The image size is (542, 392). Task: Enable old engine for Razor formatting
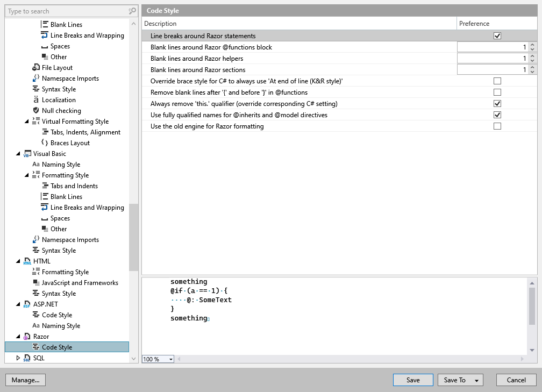[x=497, y=126]
